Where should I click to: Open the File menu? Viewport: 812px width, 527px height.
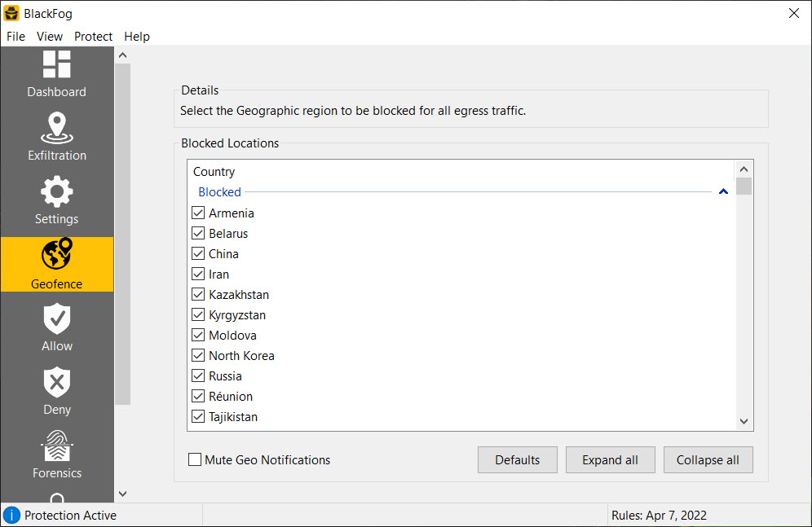pos(15,36)
